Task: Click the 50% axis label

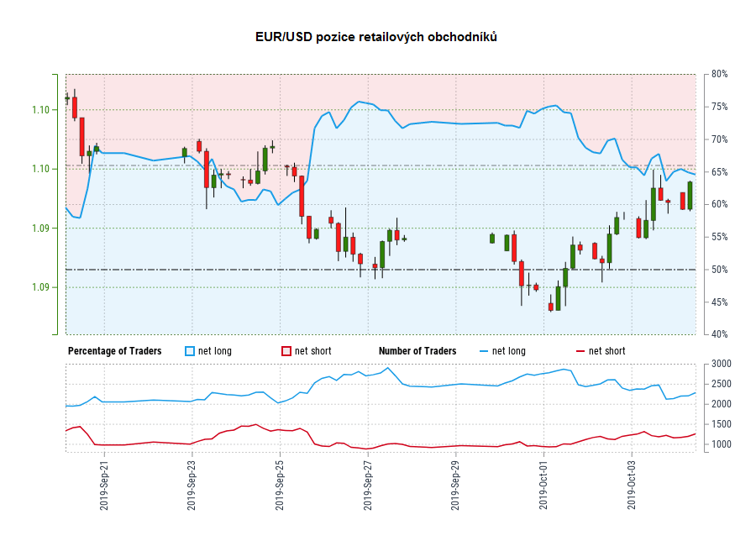Action: point(719,270)
